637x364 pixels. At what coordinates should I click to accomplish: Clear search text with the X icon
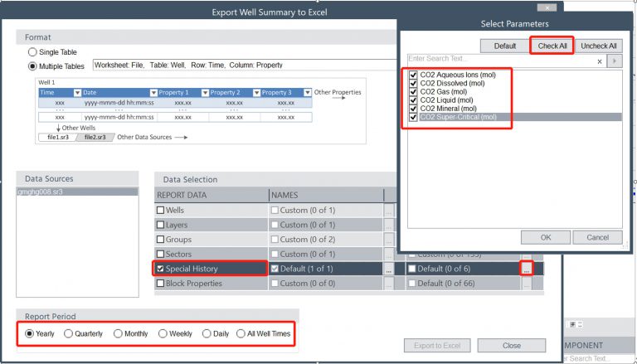coord(601,61)
